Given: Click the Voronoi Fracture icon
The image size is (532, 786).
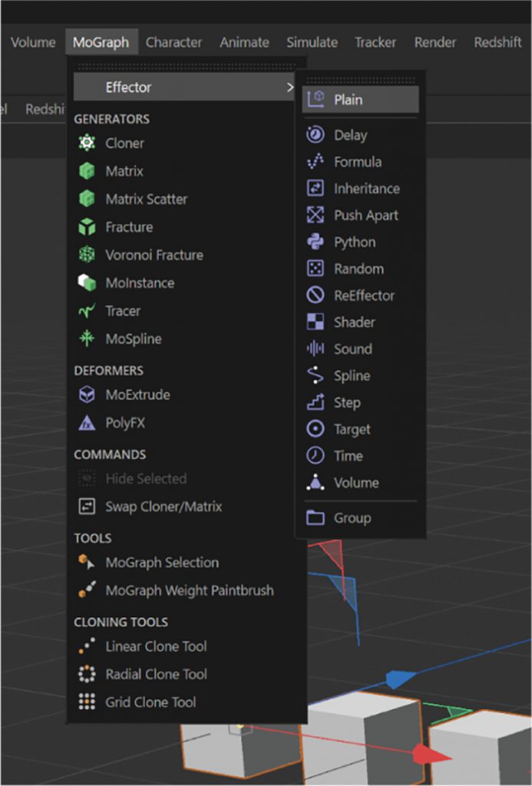Looking at the screenshot, I should click(86, 254).
